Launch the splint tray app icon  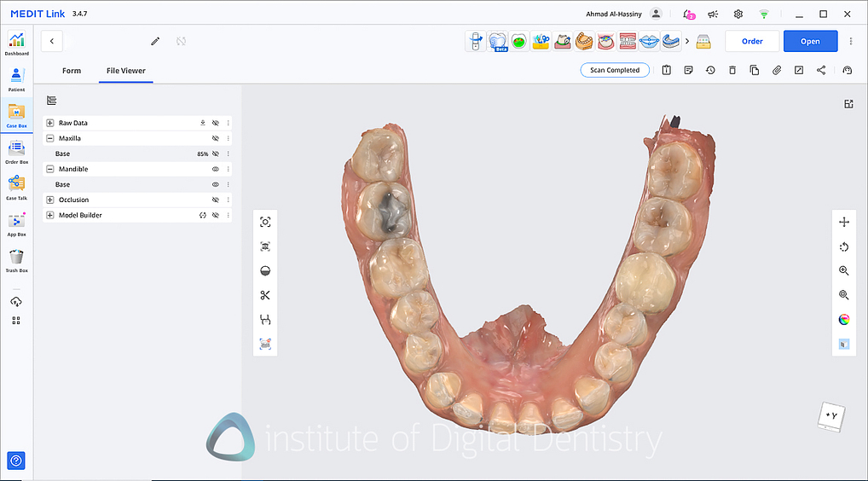(670, 42)
